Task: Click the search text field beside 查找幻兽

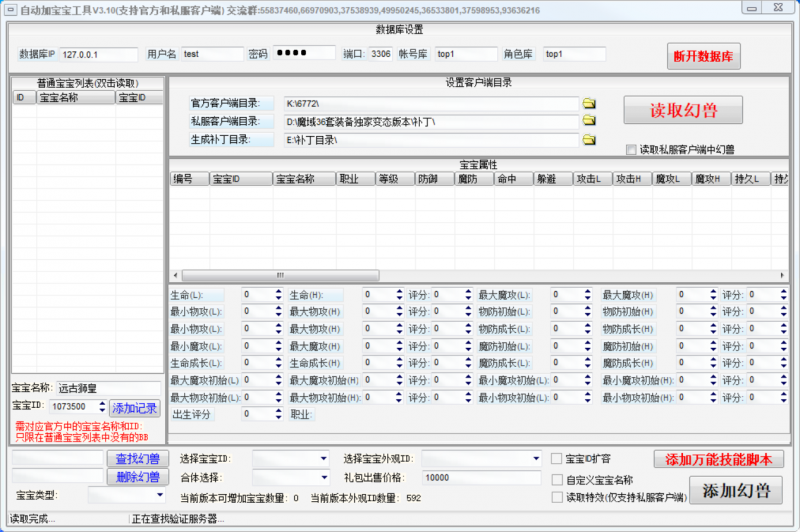Action: (58, 458)
